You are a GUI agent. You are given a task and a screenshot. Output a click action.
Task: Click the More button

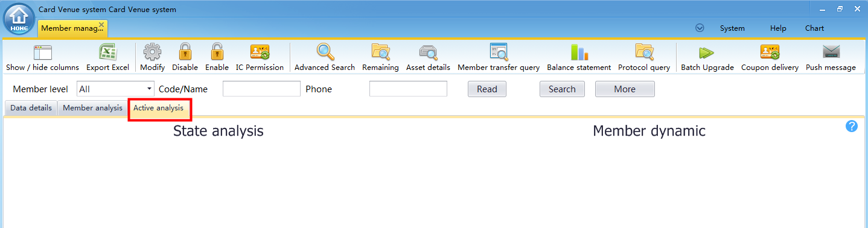[625, 89]
